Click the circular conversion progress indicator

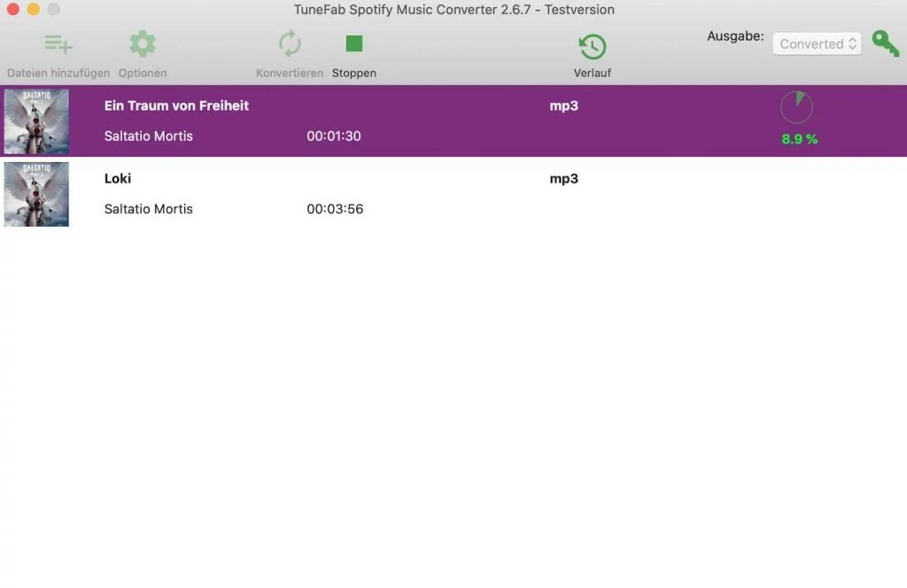(796, 107)
